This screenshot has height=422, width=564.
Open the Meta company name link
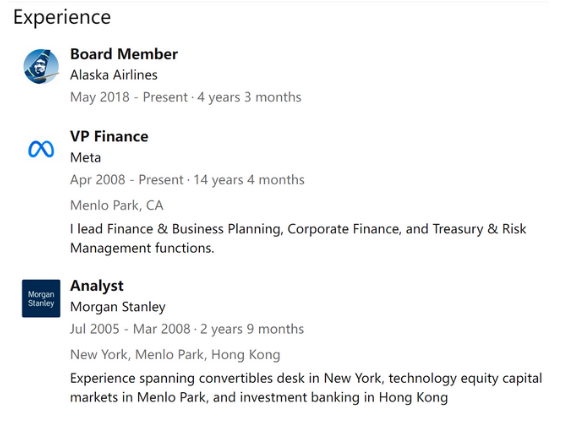pos(85,158)
